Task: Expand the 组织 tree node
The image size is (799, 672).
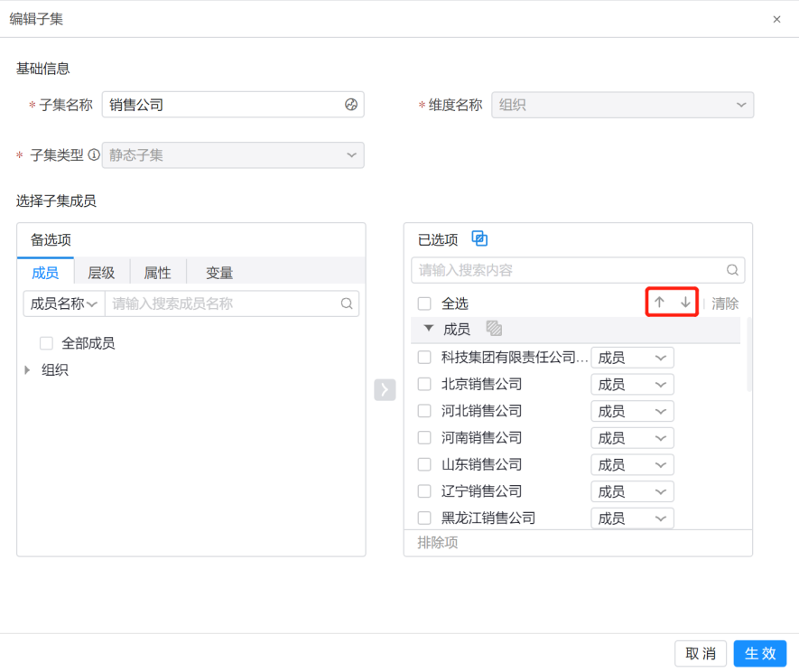Action: tap(27, 369)
